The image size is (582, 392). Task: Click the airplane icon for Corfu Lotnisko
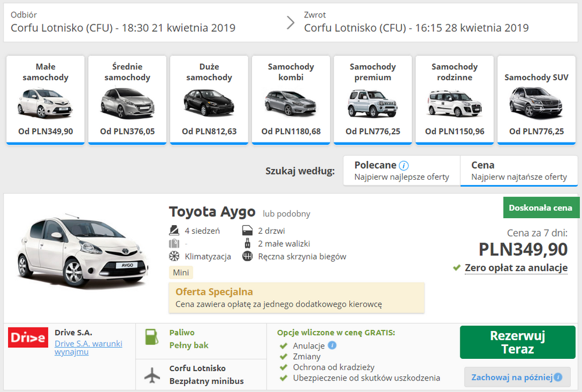pos(152,375)
